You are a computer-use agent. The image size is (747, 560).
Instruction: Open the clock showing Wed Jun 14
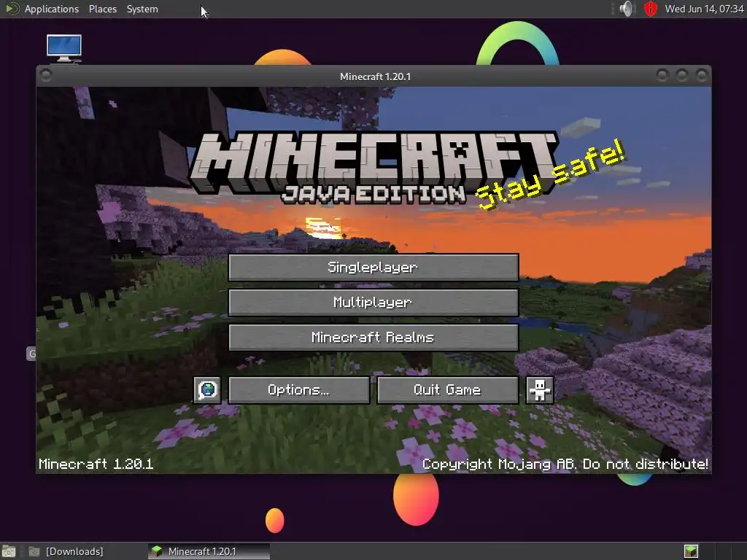click(704, 9)
